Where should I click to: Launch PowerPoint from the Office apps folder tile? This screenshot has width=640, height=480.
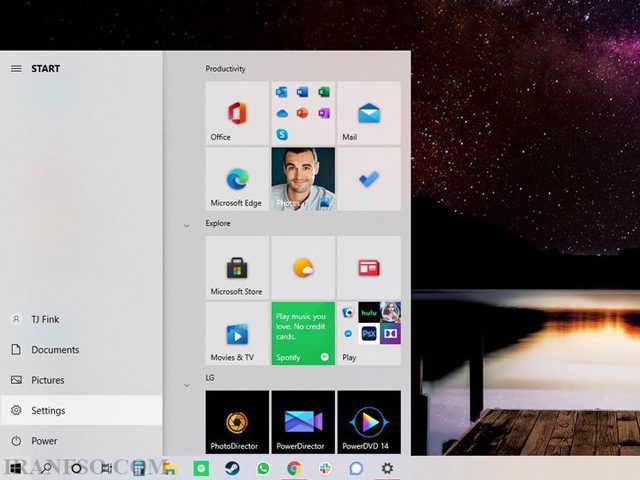pos(302,113)
